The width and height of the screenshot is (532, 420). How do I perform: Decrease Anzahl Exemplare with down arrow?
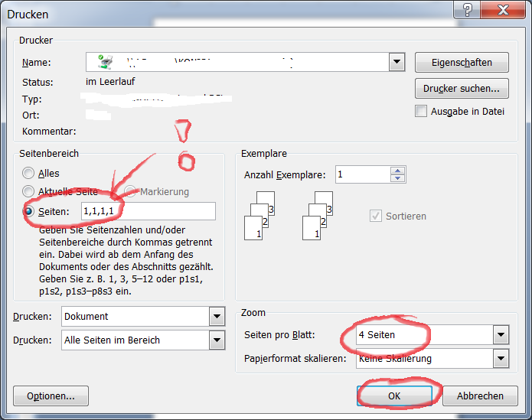pyautogui.click(x=397, y=178)
